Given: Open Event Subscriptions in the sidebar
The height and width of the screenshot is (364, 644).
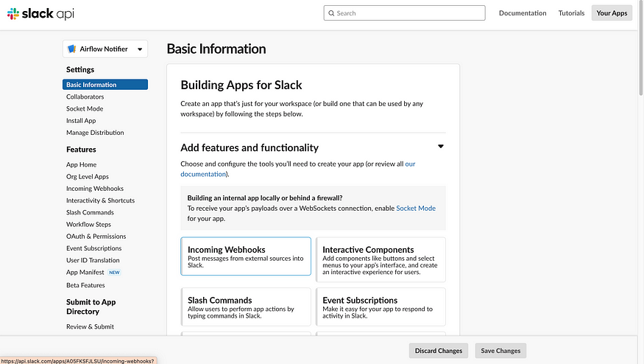Looking at the screenshot, I should (93, 248).
